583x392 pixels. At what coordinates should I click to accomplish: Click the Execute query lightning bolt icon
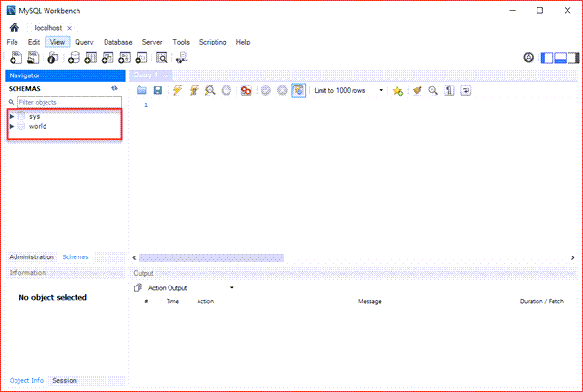[176, 90]
